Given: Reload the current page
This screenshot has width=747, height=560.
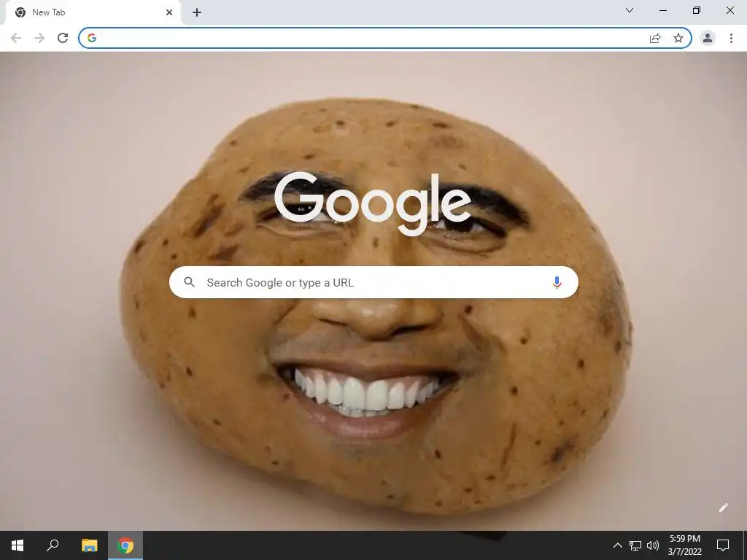Looking at the screenshot, I should pyautogui.click(x=63, y=38).
